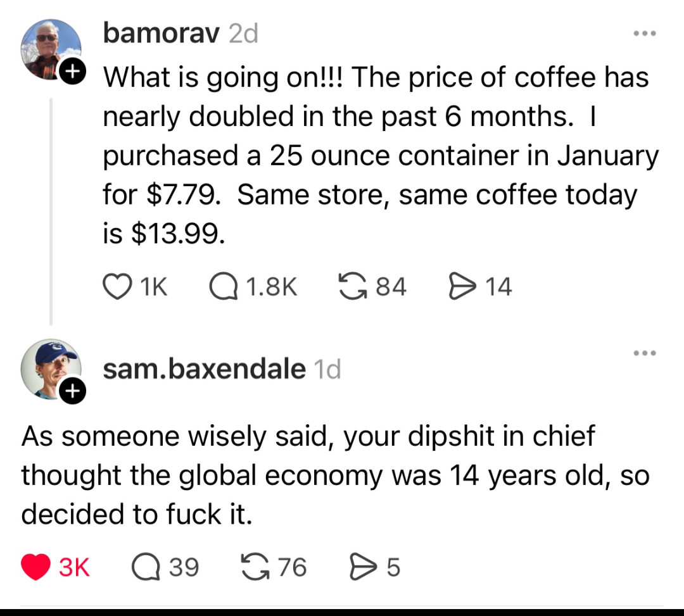
Task: Open bamorav's post text about coffee
Action: click(x=374, y=155)
